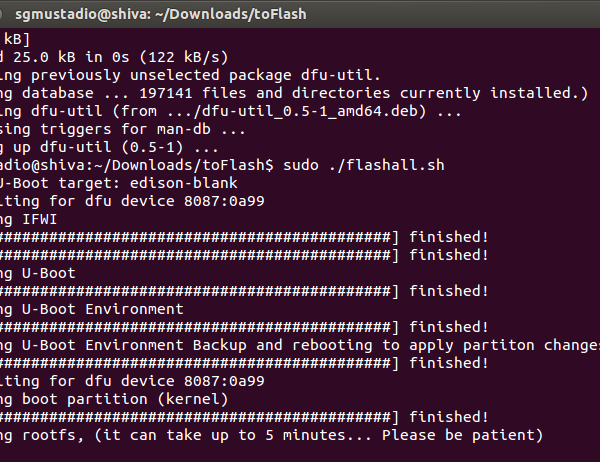Click the progress bar hashes under kernel line
This screenshot has height=462, width=600.
point(199,417)
